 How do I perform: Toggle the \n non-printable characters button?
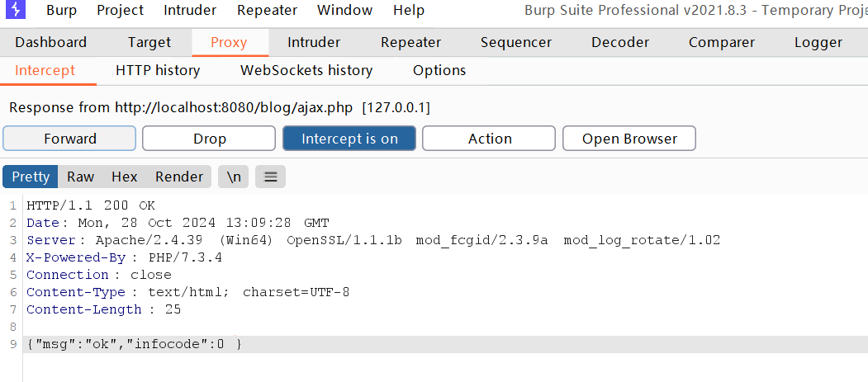(234, 177)
